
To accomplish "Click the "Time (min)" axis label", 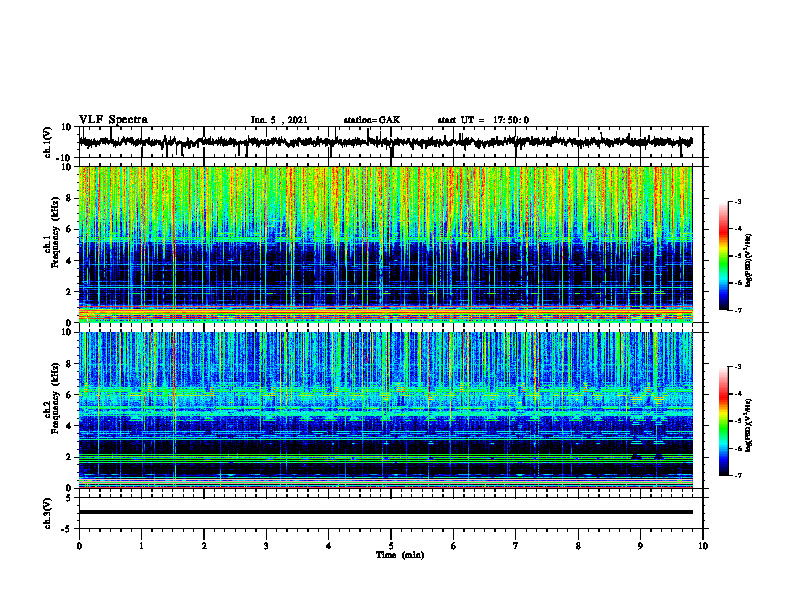I will pos(400,555).
